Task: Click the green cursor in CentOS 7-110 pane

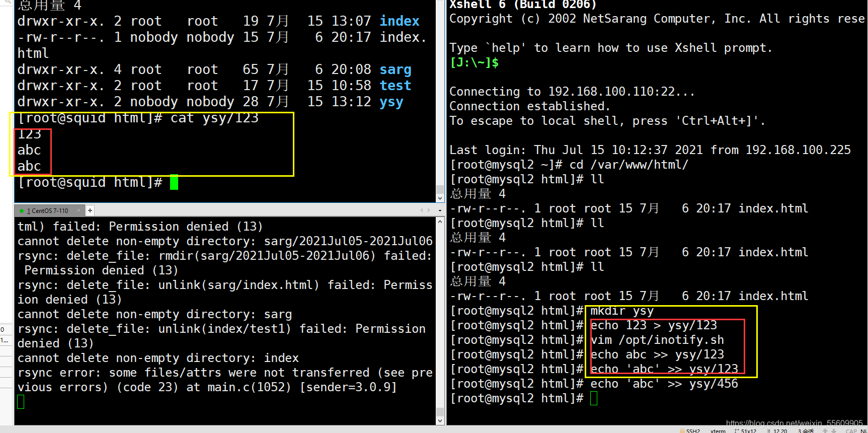Action: (21, 402)
